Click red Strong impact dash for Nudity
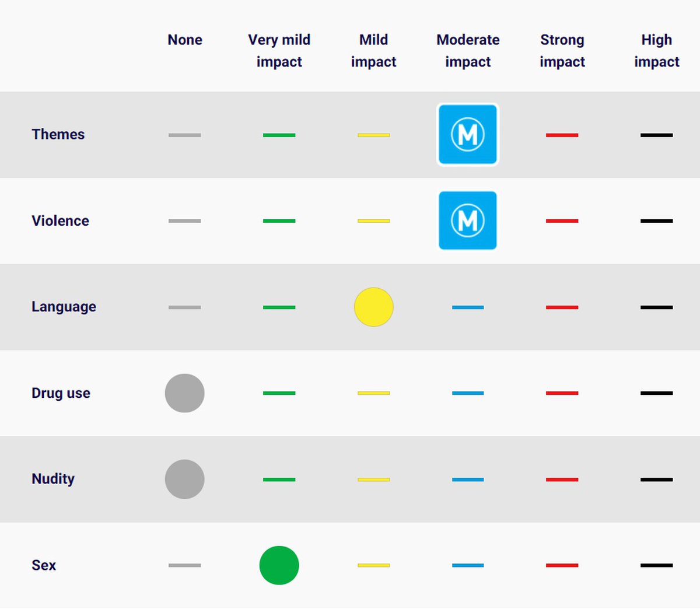700x609 pixels. click(x=562, y=480)
